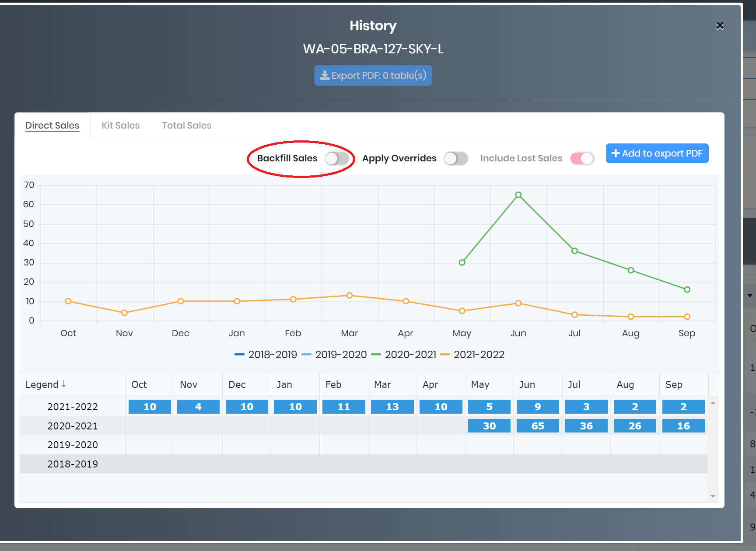Image resolution: width=756 pixels, height=551 pixels.
Task: Toggle 2021-2022 series in chart legend
Action: (x=472, y=355)
